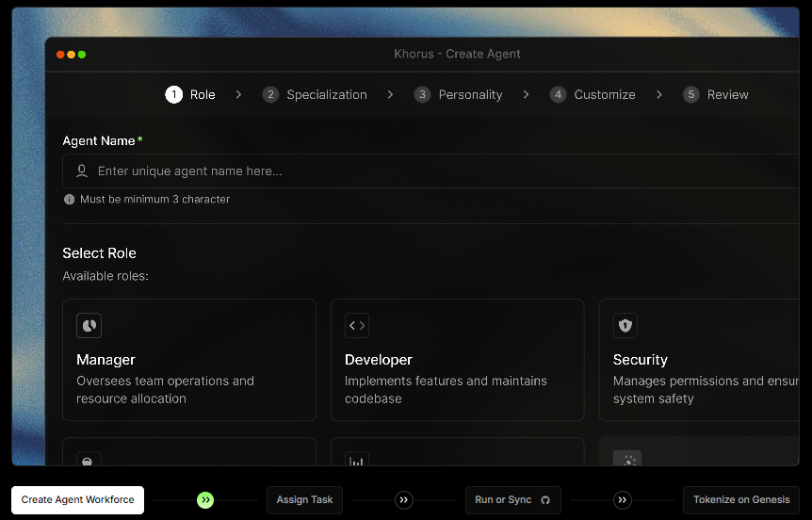Click the Security role shield icon

[625, 326]
